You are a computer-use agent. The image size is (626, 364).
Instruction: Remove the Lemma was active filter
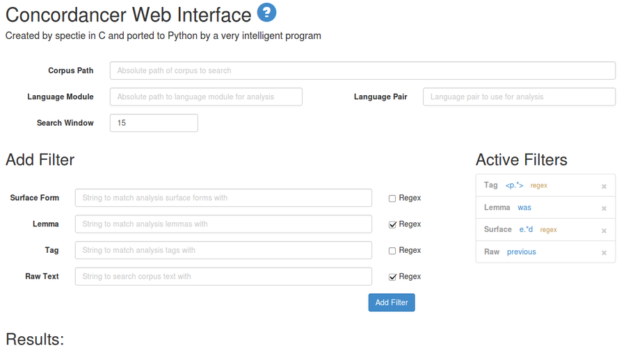[604, 208]
